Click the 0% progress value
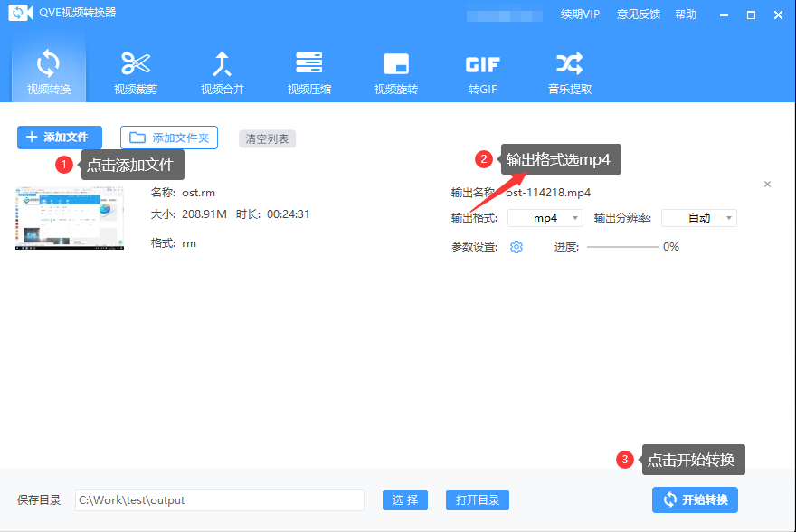Viewport: 796px width, 532px height. [x=670, y=247]
